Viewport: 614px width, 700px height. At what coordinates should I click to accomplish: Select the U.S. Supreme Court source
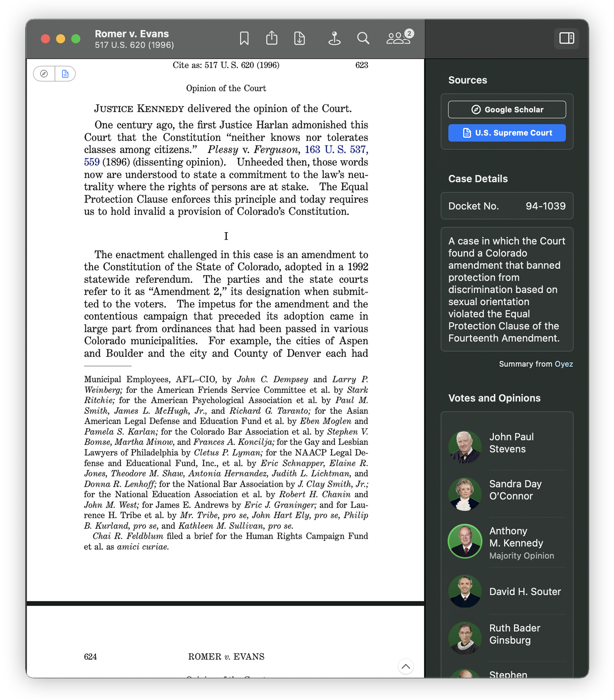(507, 133)
